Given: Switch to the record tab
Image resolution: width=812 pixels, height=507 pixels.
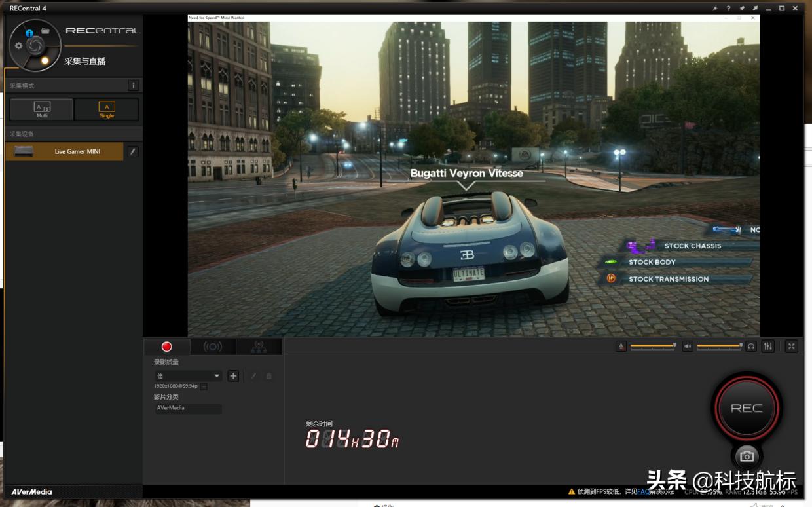Looking at the screenshot, I should (x=167, y=347).
